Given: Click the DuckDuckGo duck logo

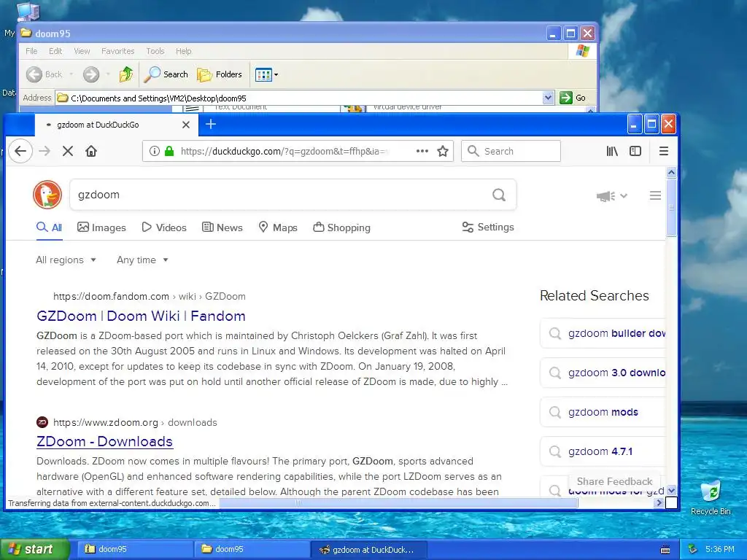Looking at the screenshot, I should coord(47,195).
